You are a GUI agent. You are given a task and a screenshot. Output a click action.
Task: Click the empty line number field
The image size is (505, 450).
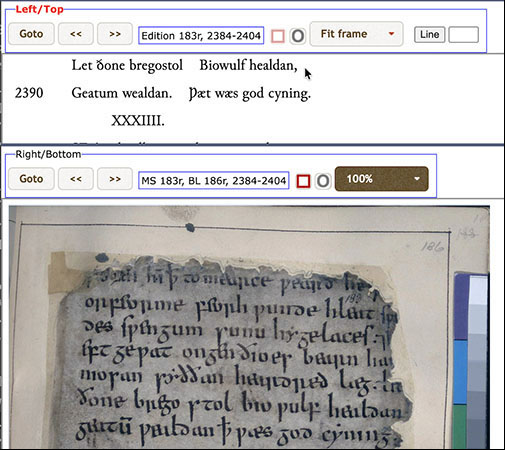[x=464, y=35]
